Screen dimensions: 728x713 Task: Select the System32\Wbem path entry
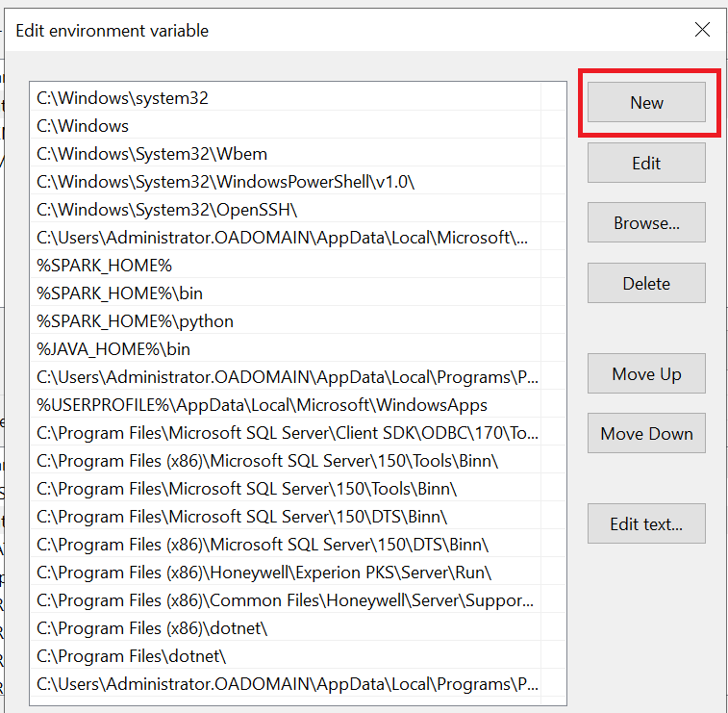152,154
